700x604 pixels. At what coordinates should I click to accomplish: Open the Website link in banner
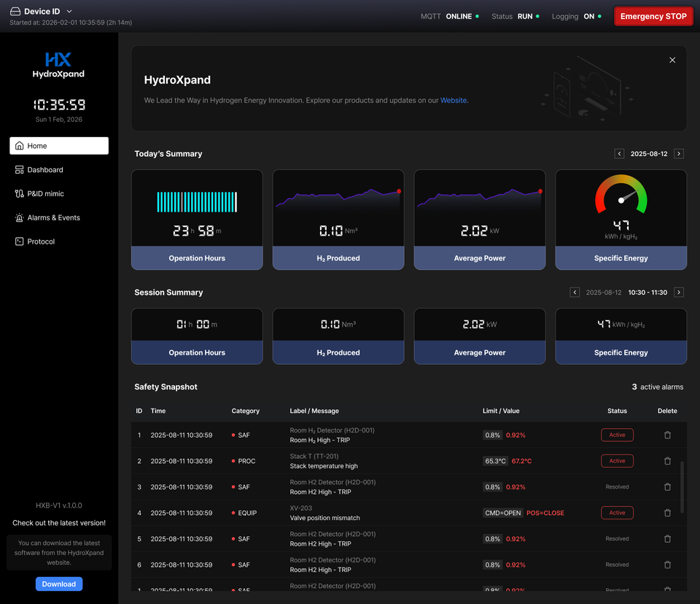[x=453, y=101]
